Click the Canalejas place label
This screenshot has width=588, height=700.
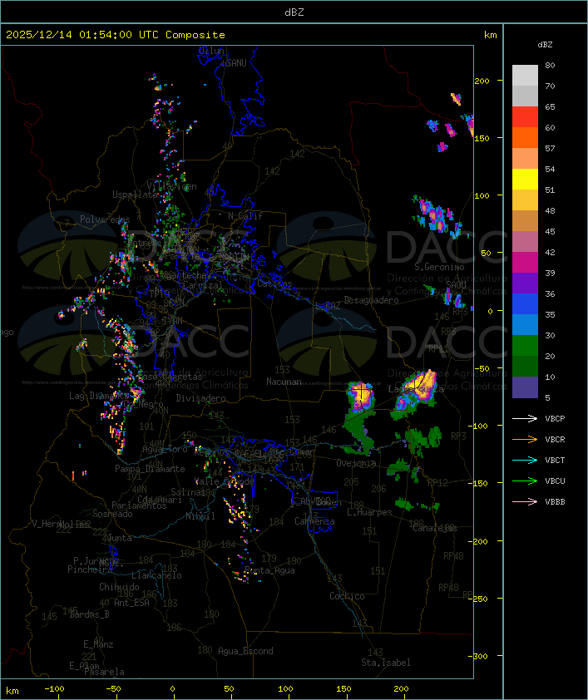(x=435, y=528)
